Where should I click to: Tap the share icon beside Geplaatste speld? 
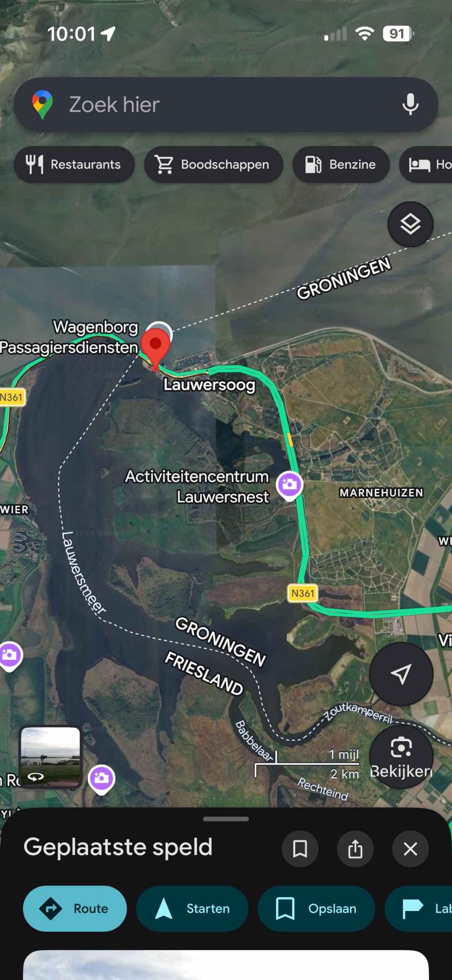[x=355, y=849]
